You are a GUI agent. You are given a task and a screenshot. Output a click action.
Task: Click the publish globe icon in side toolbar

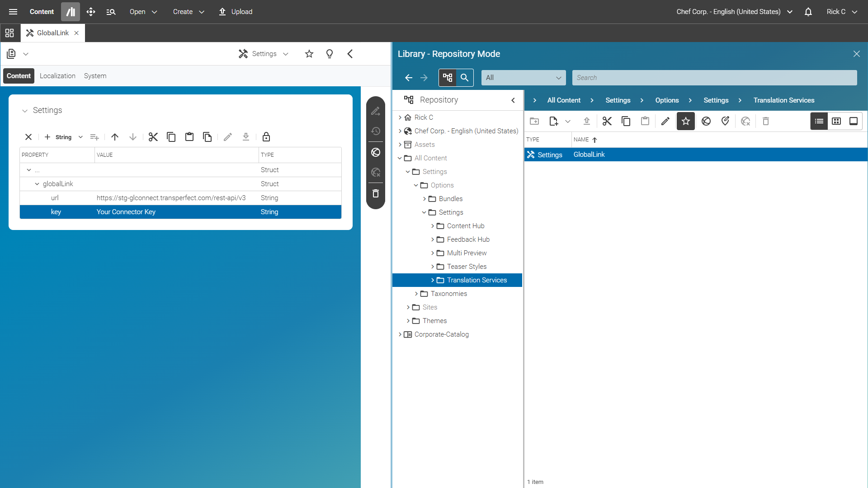[376, 152]
